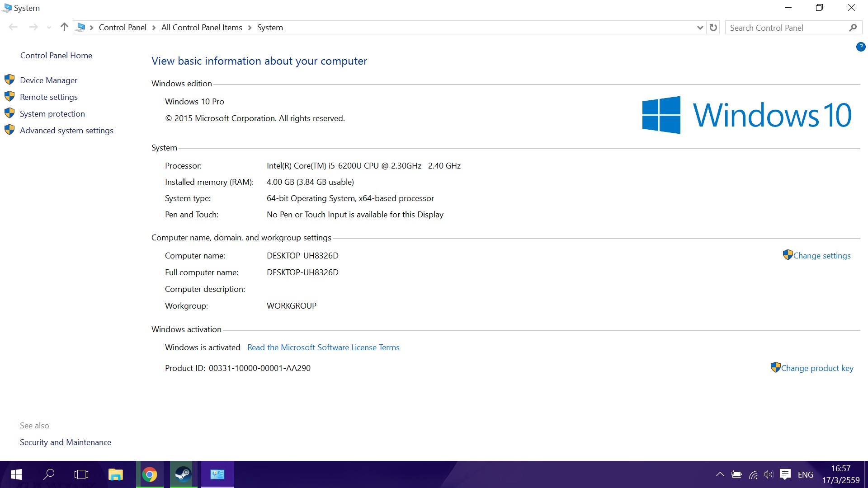
Task: Read the Microsoft Software License Terms
Action: (x=323, y=347)
